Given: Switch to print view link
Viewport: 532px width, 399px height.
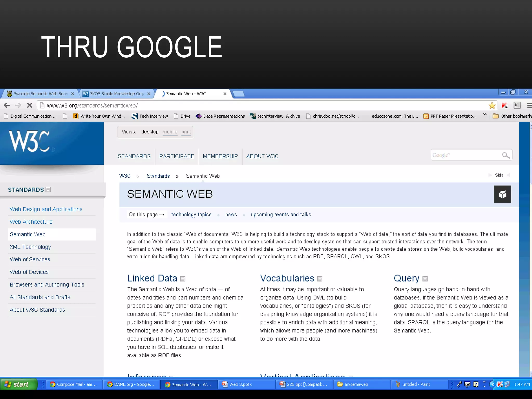Looking at the screenshot, I should (x=186, y=132).
